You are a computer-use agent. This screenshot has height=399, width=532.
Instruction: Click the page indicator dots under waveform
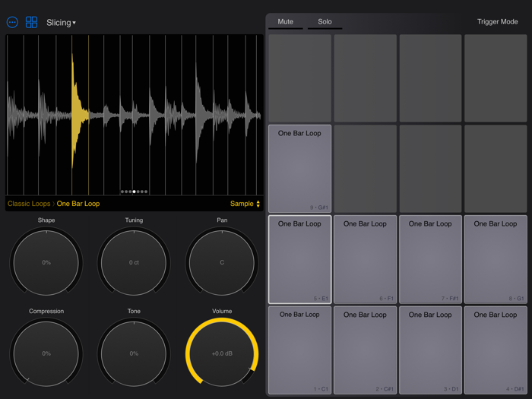click(134, 192)
